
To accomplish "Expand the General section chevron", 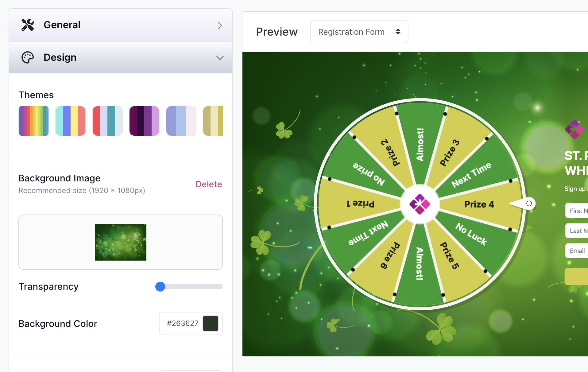I will [220, 25].
